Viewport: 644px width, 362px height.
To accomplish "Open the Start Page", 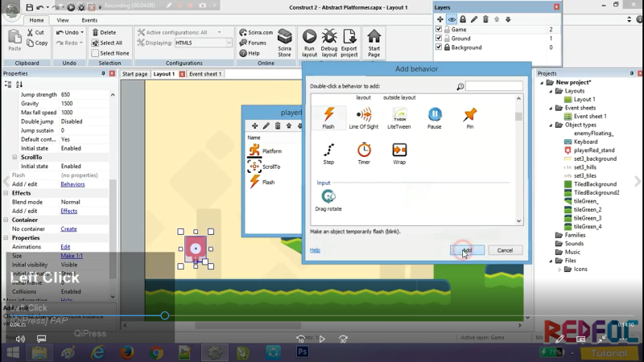I will [374, 43].
